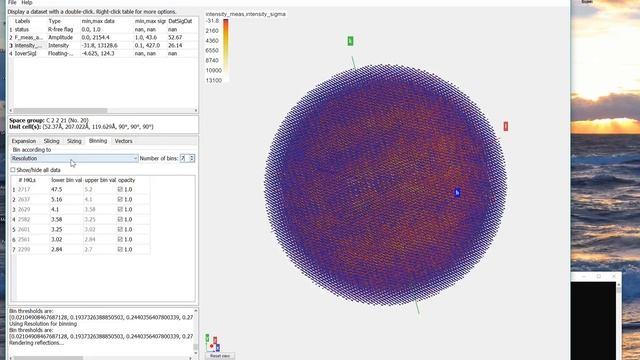This screenshot has height=360, width=640.
Task: Click the 0.0, 2154.4 data range cell
Action: point(96,38)
